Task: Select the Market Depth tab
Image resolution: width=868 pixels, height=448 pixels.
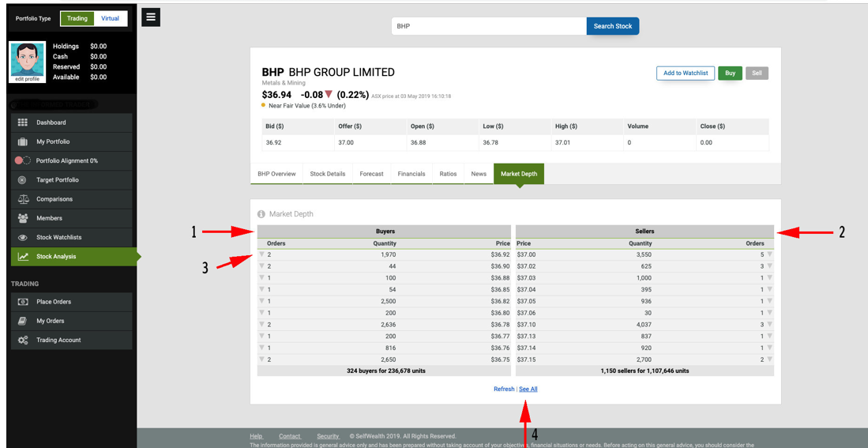Action: [519, 174]
